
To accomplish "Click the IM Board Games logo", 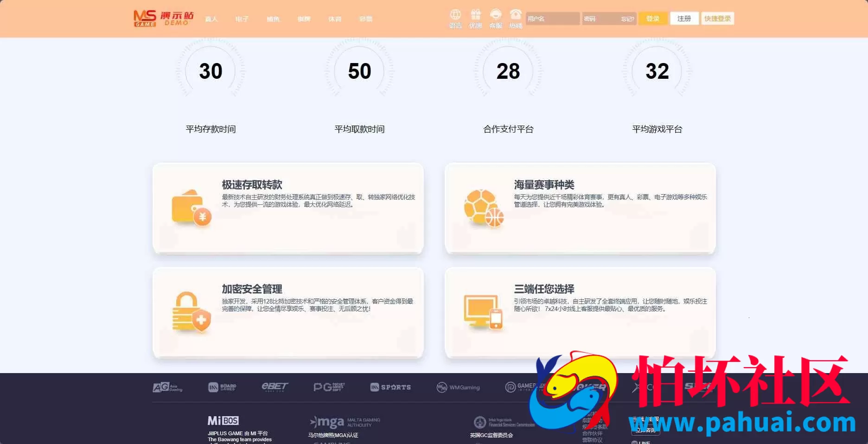I will coord(222,387).
